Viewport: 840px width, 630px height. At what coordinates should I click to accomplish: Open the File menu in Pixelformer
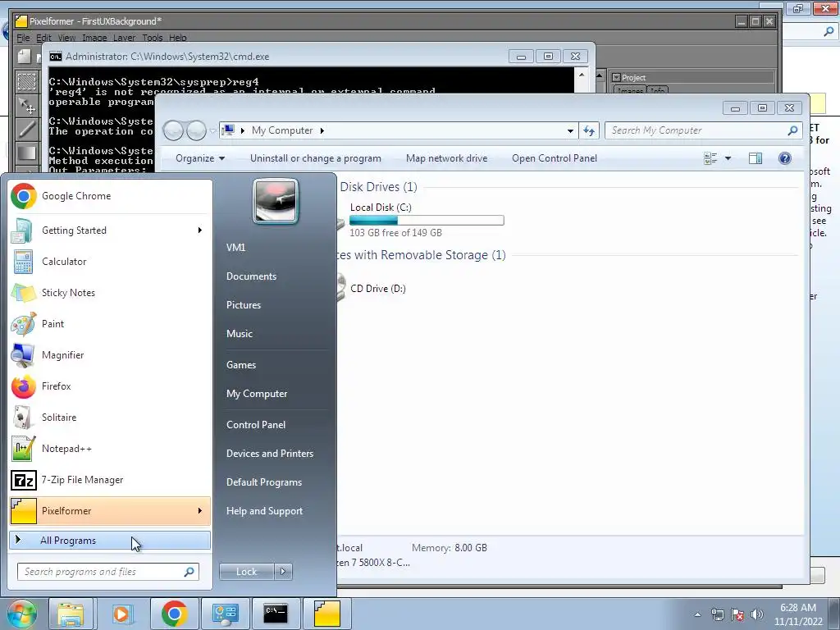[x=23, y=38]
